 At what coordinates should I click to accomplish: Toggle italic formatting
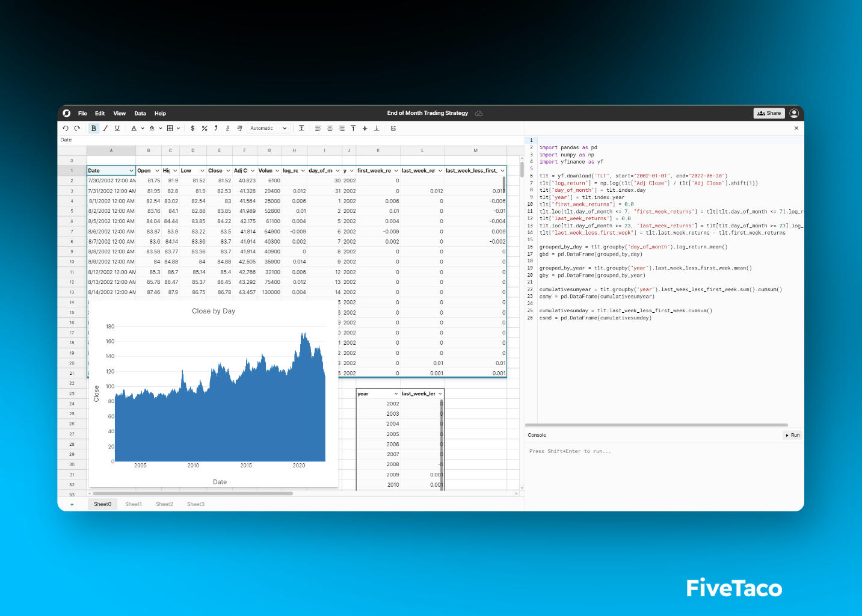[x=105, y=128]
